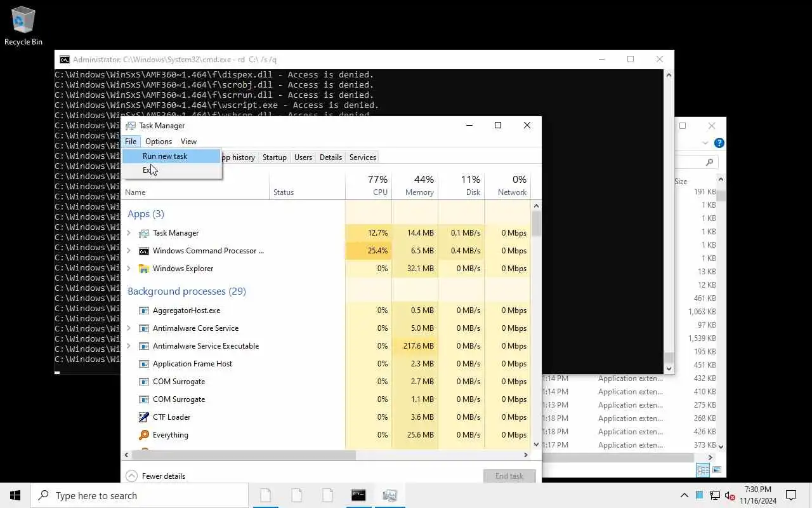Switch Explorer to large icons view
The height and width of the screenshot is (508, 812).
coord(717,470)
